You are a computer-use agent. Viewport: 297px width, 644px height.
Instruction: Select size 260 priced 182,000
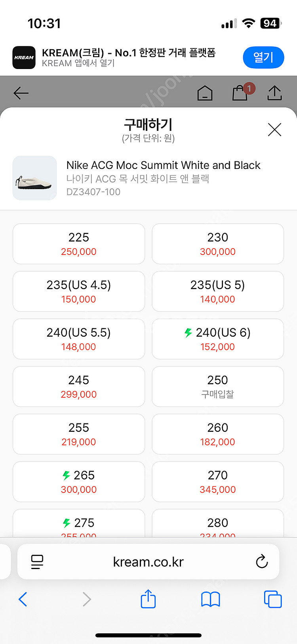coord(218,434)
